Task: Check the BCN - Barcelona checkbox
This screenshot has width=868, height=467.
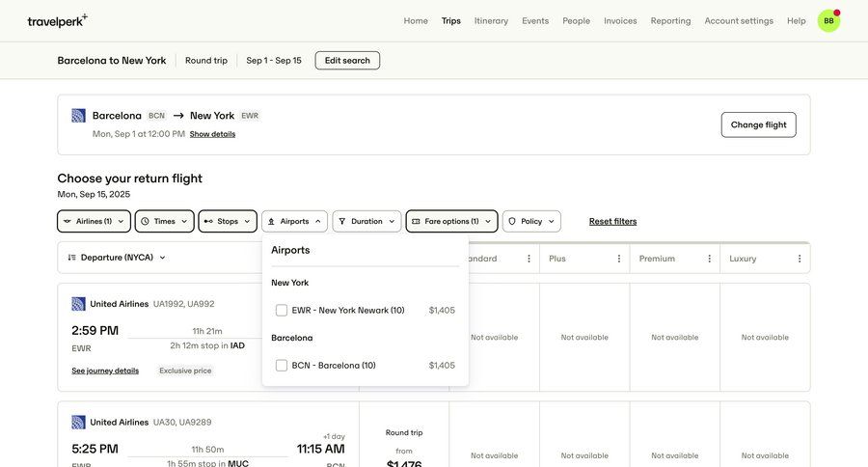Action: pyautogui.click(x=282, y=366)
